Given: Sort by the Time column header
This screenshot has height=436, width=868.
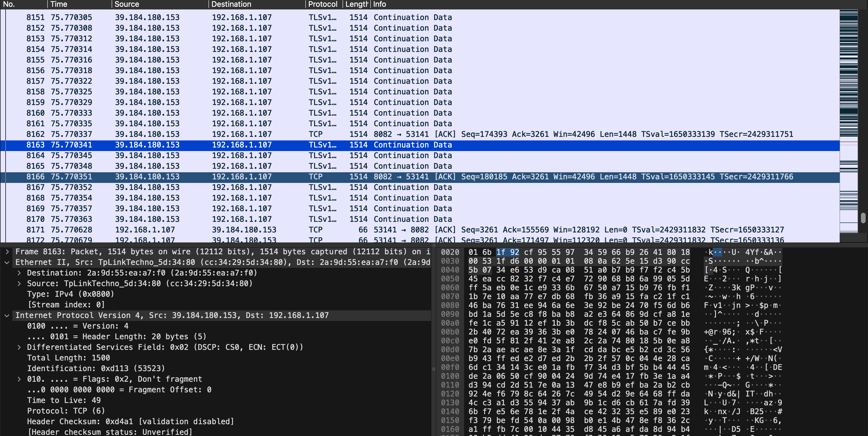Looking at the screenshot, I should tap(79, 4).
